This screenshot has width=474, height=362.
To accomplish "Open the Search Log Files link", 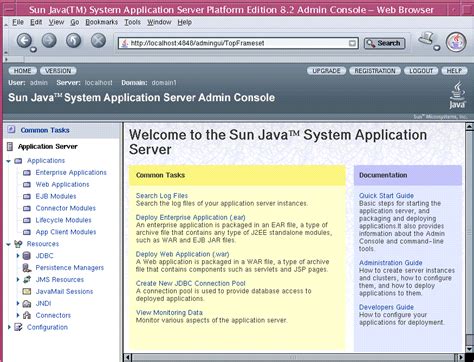I will coord(162,196).
